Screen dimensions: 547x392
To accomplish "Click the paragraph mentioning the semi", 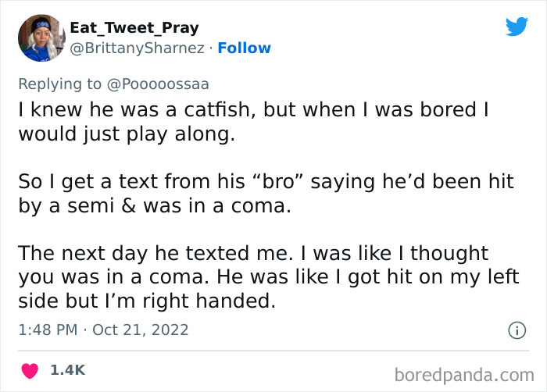I will [266, 194].
